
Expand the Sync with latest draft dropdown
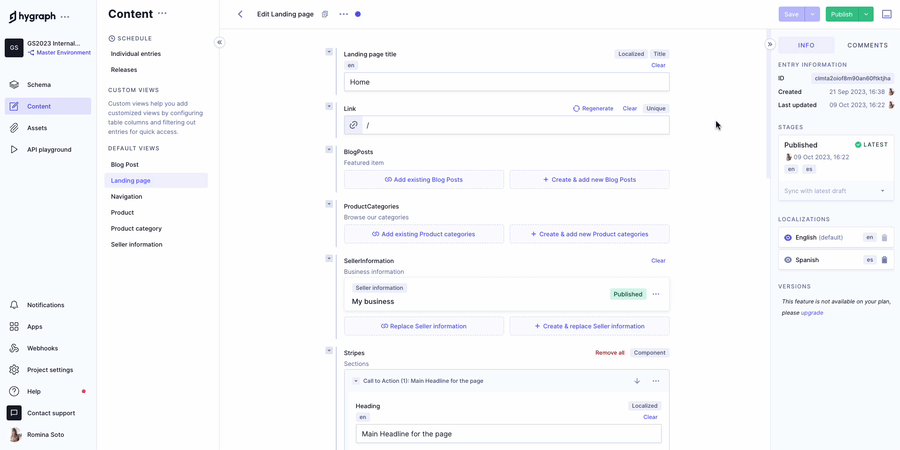pyautogui.click(x=882, y=190)
